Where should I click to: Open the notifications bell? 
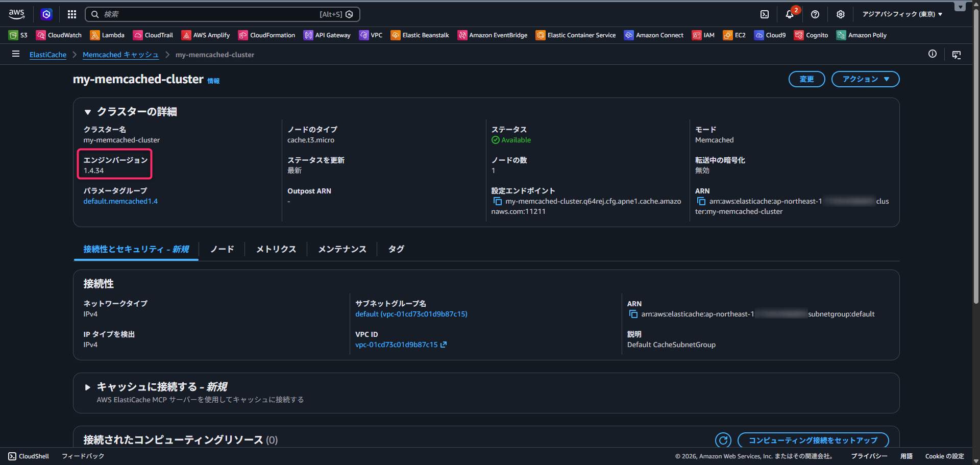(x=790, y=14)
